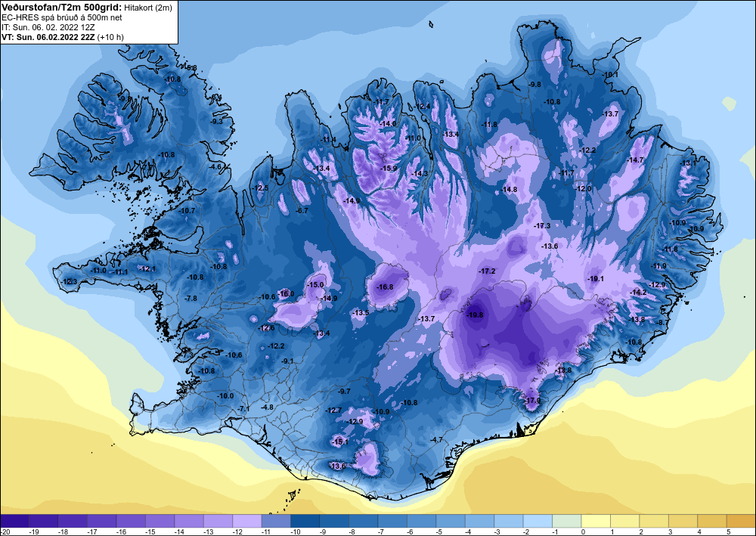
Task: Click the -12.3 value on Snæfellsnes tip
Action: tap(69, 281)
